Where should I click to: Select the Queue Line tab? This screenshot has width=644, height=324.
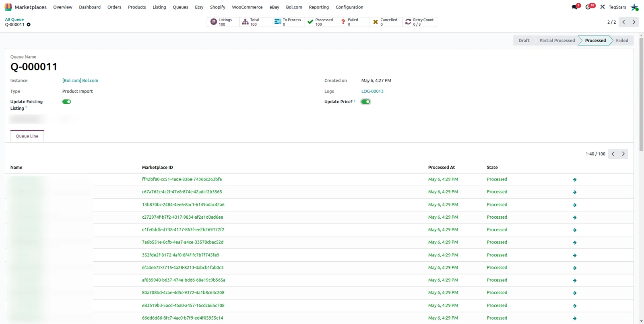point(27,136)
